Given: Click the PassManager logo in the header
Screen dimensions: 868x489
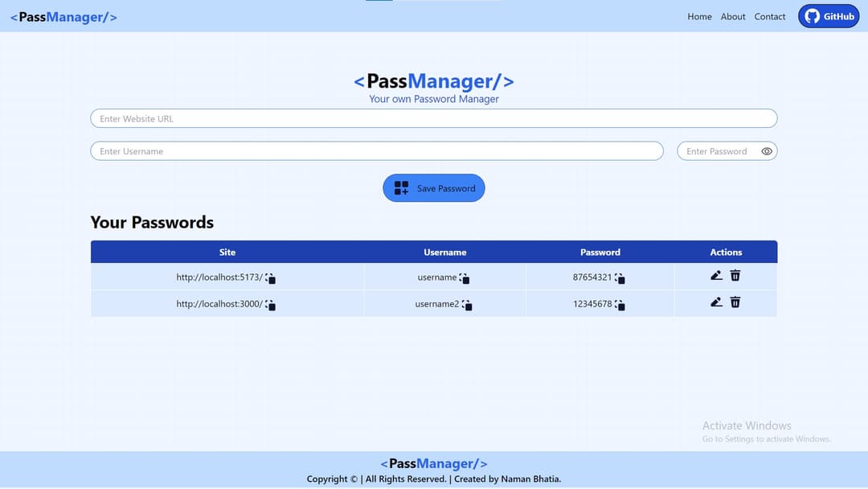Looking at the screenshot, I should pyautogui.click(x=63, y=16).
